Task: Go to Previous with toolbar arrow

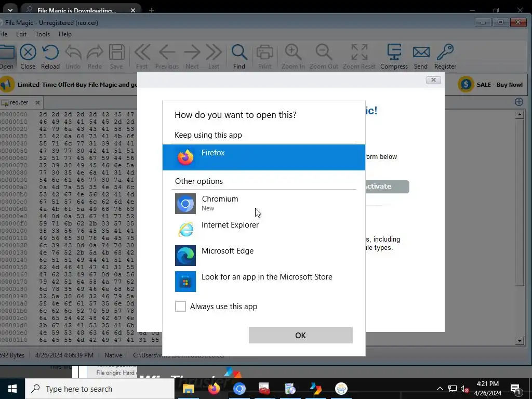Action: [x=167, y=57]
